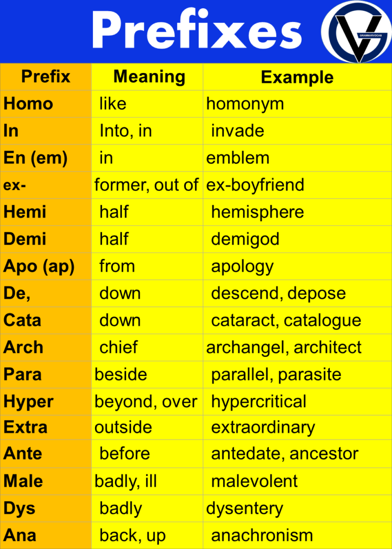Image resolution: width=392 pixels, height=549 pixels.
Task: Select the En (em) prefix cell
Action: coord(46,158)
